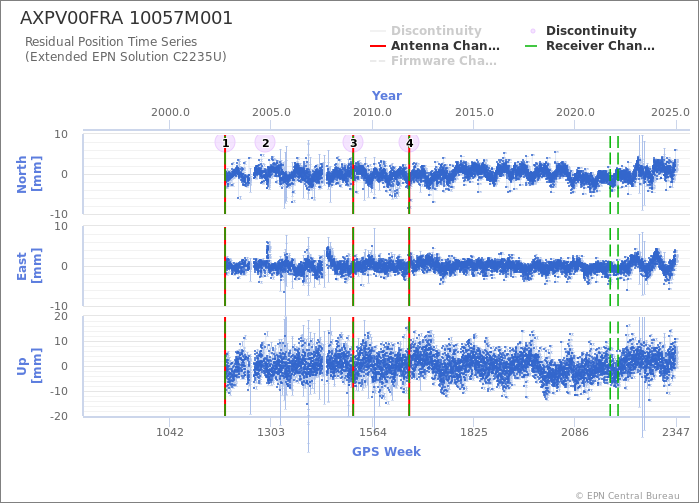The height and width of the screenshot is (504, 700).
Task: Click the red Antenna Change legend line symbol
Action: (378, 46)
